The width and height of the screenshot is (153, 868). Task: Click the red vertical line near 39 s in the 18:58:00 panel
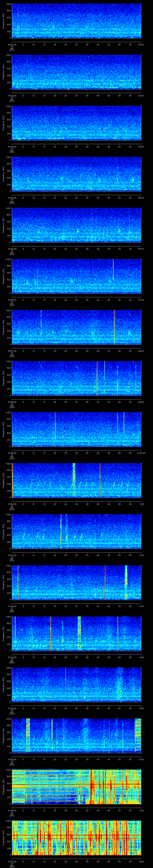tap(97, 378)
